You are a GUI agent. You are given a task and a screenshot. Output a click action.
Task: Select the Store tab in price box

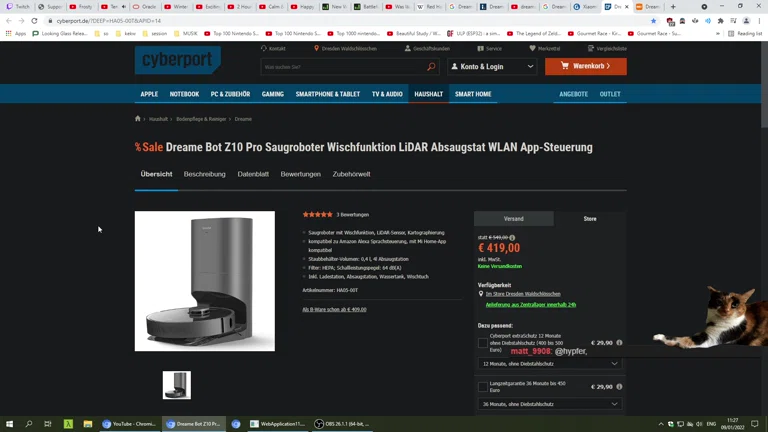point(590,218)
